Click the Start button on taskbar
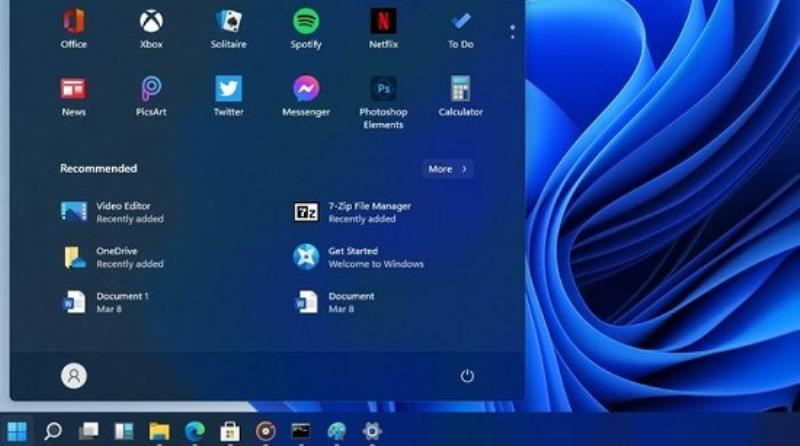800x446 pixels. tap(17, 431)
